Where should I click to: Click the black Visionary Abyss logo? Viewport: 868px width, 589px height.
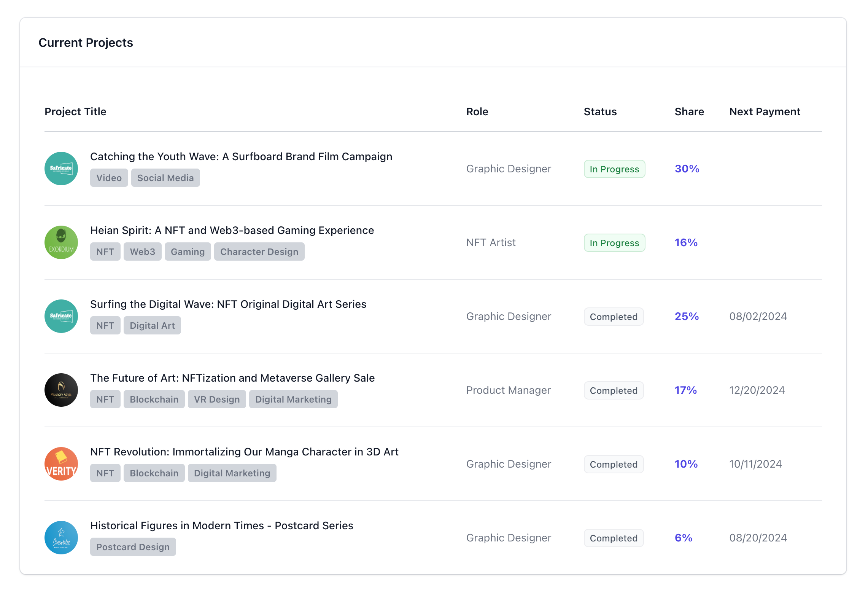point(61,390)
